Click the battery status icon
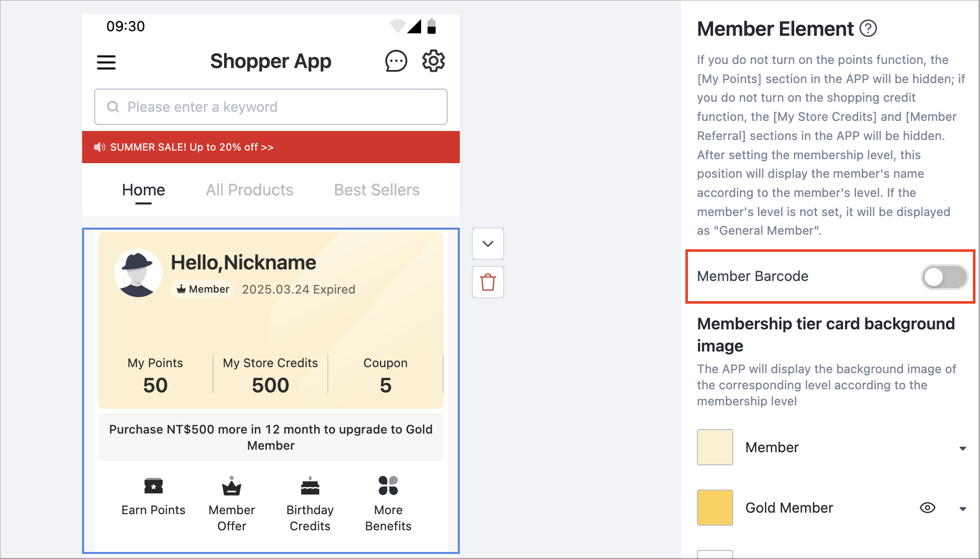980x559 pixels. tap(432, 26)
